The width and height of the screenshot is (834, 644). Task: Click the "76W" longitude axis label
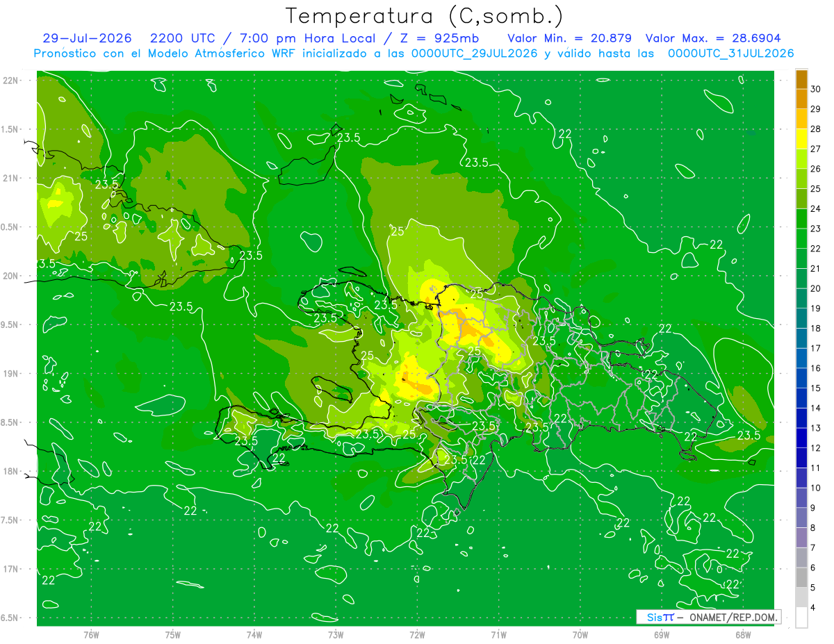tap(91, 634)
